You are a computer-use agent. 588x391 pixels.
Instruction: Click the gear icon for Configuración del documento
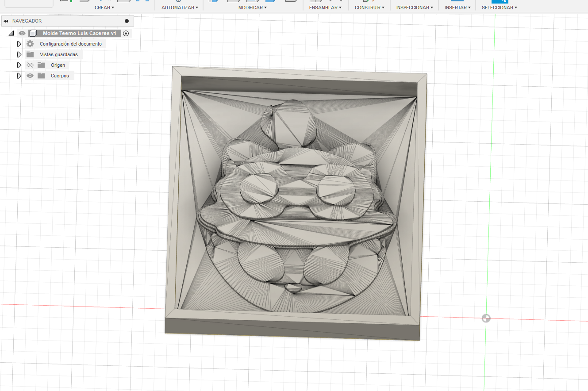(30, 44)
